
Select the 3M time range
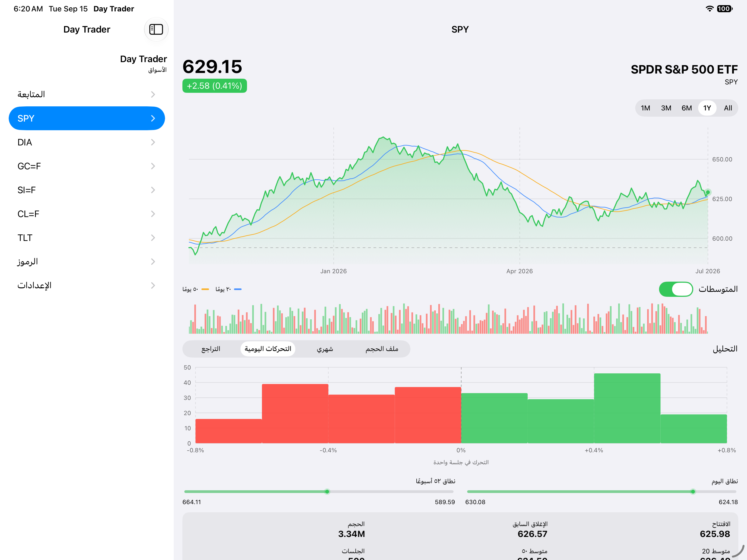(666, 108)
